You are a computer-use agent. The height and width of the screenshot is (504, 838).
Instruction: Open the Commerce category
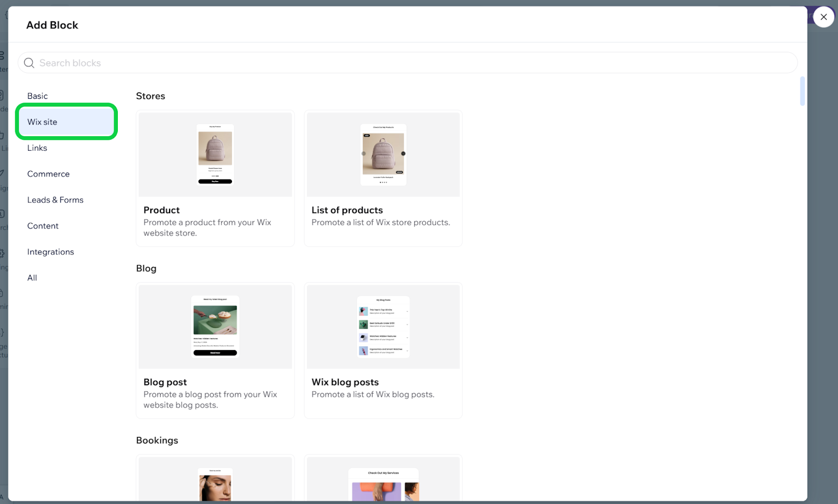48,174
